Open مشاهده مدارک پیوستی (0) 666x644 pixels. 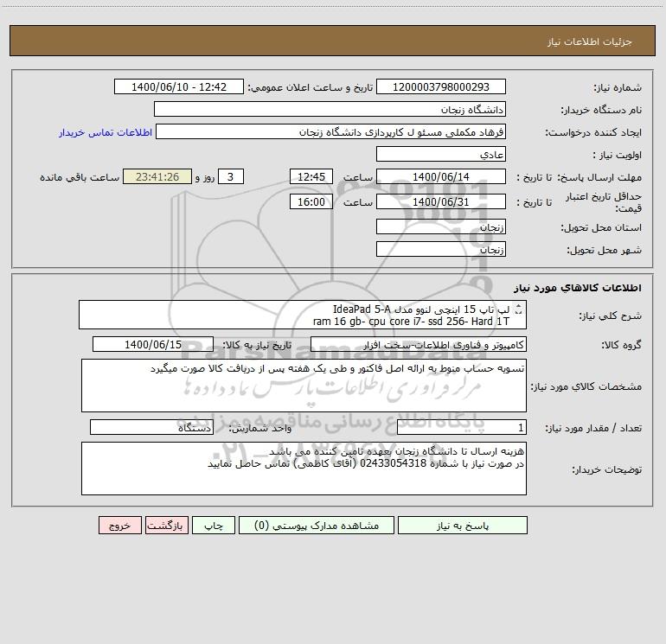coord(317,526)
